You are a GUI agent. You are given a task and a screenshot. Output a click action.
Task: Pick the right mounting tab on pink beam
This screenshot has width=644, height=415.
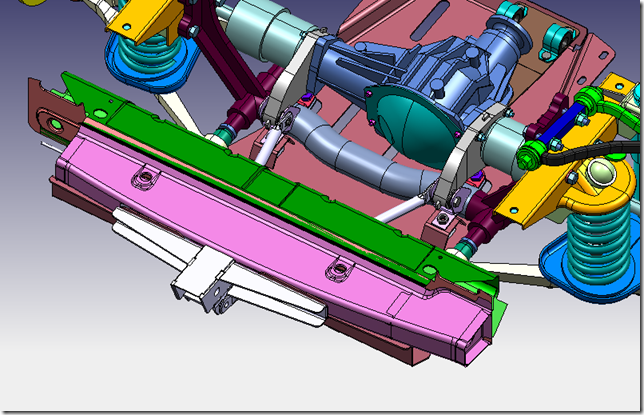339,269
